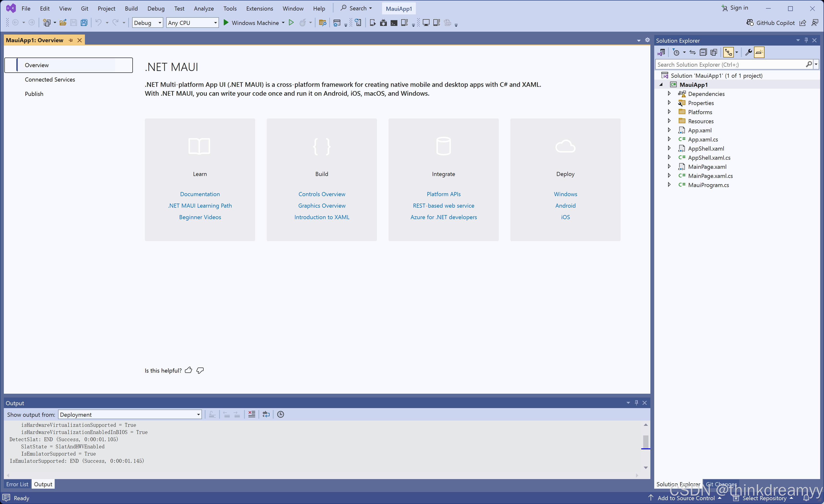824x504 pixels.
Task: Open the Android deploy link
Action: tap(565, 205)
